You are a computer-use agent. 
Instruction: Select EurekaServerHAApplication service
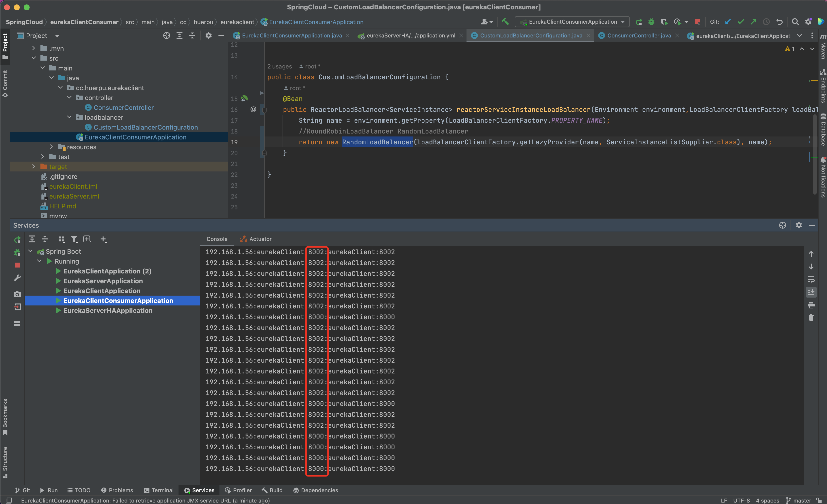coord(108,311)
